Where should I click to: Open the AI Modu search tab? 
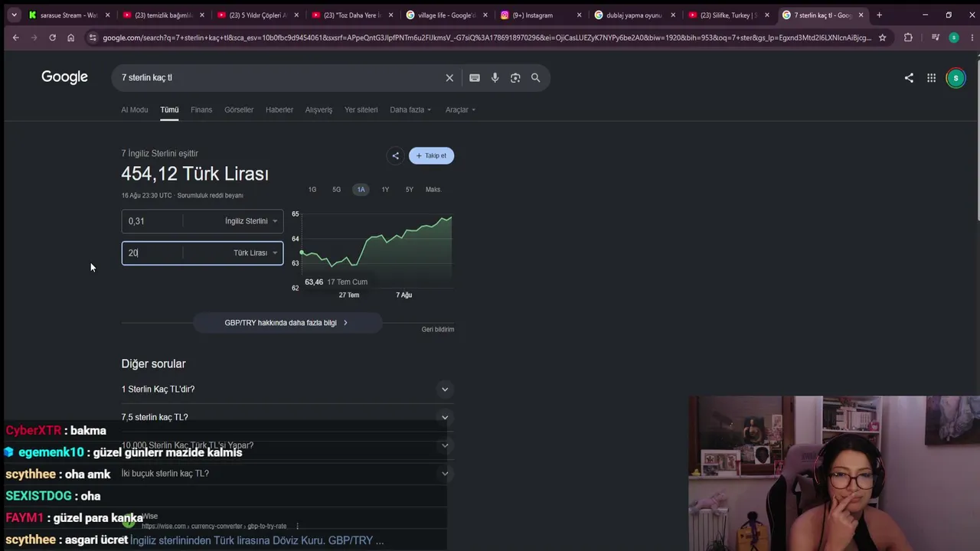click(135, 109)
